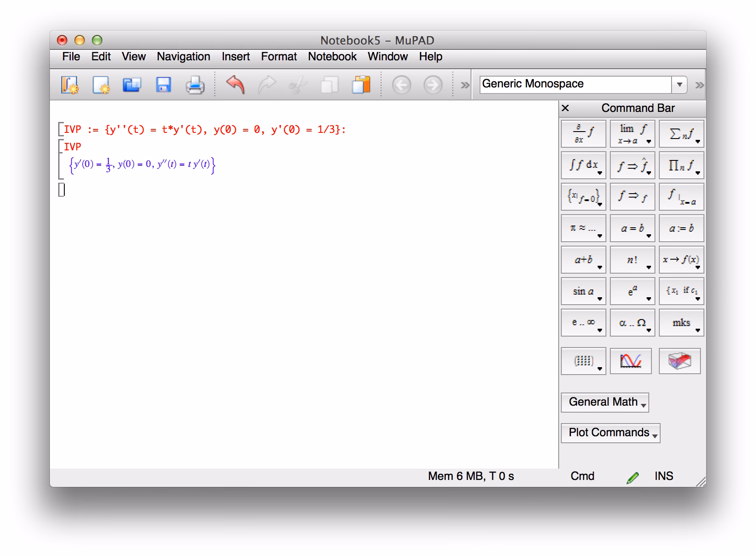Insert a product template
The width and height of the screenshot is (756, 556).
click(681, 165)
